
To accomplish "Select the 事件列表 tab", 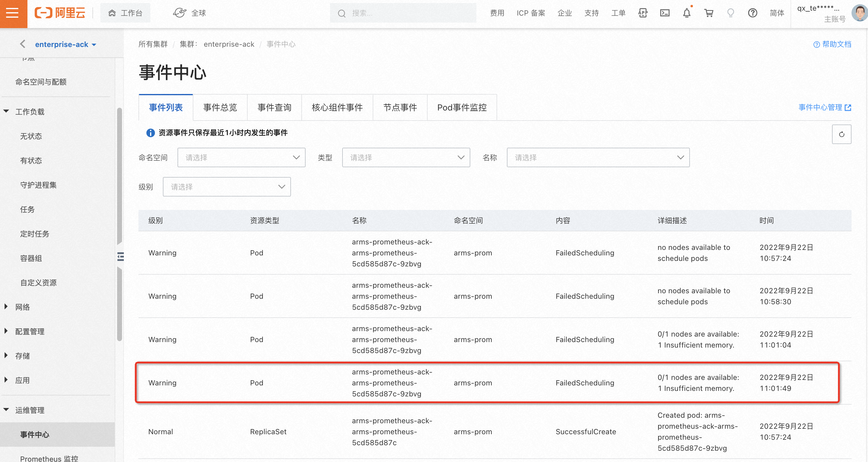I will 166,108.
